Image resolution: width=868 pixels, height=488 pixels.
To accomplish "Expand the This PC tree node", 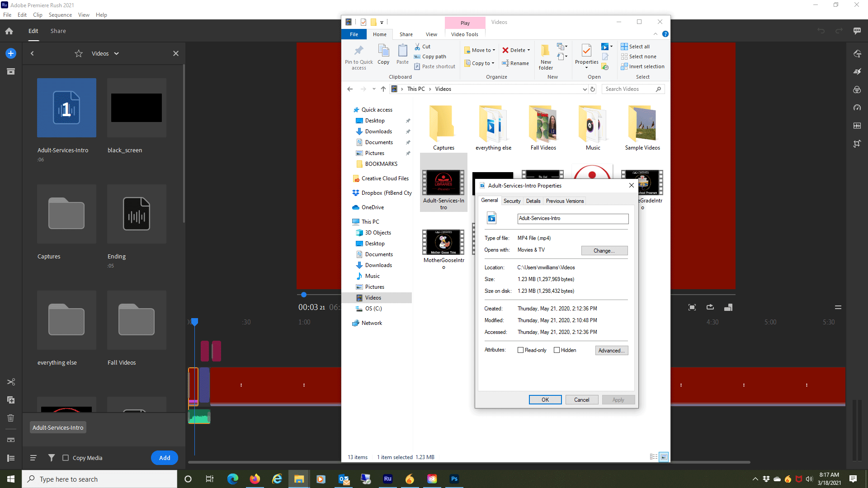I will pyautogui.click(x=349, y=222).
